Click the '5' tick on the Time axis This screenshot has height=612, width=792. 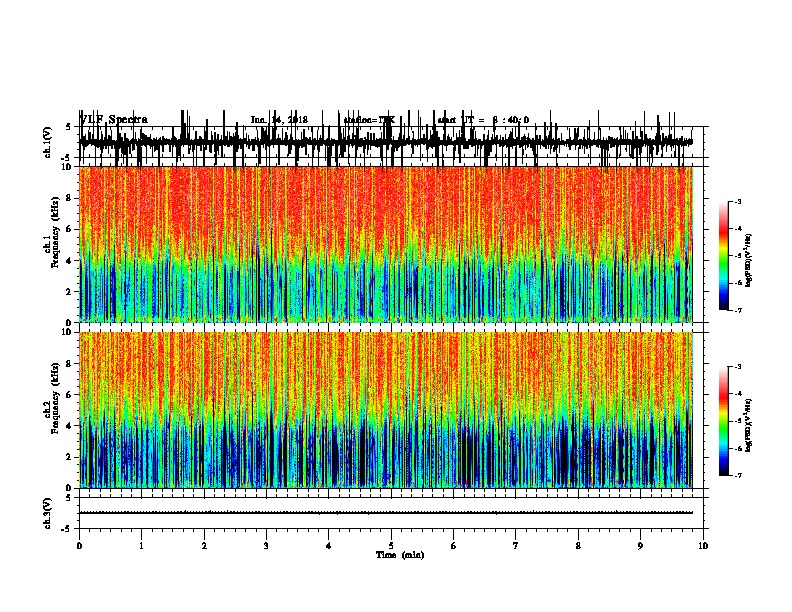[x=391, y=546]
